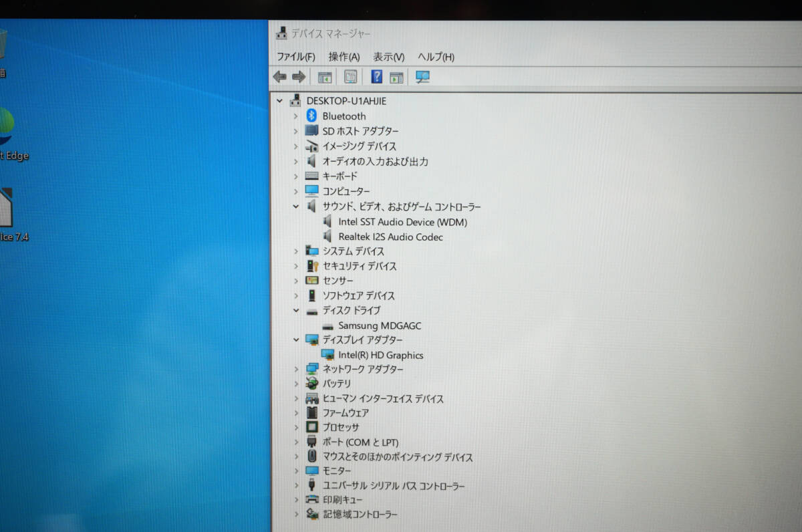Click the SD ホスト アダプター icon
The image size is (802, 532).
pyautogui.click(x=311, y=131)
